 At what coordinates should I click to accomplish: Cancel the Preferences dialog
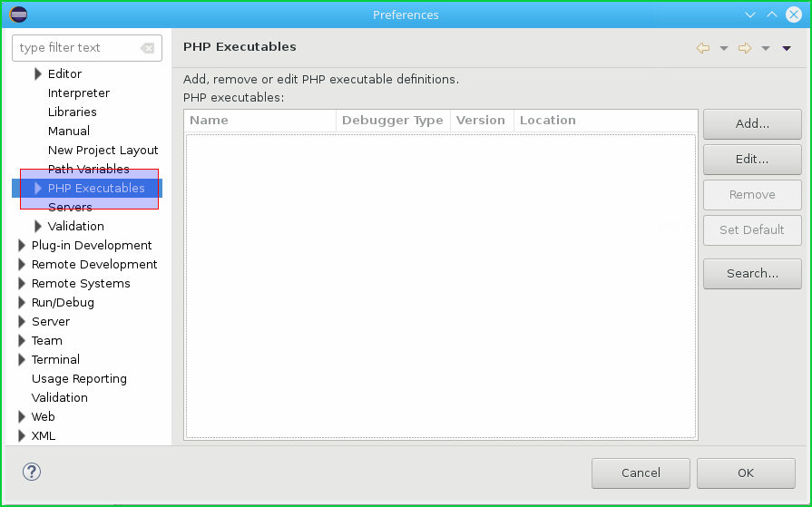point(641,473)
